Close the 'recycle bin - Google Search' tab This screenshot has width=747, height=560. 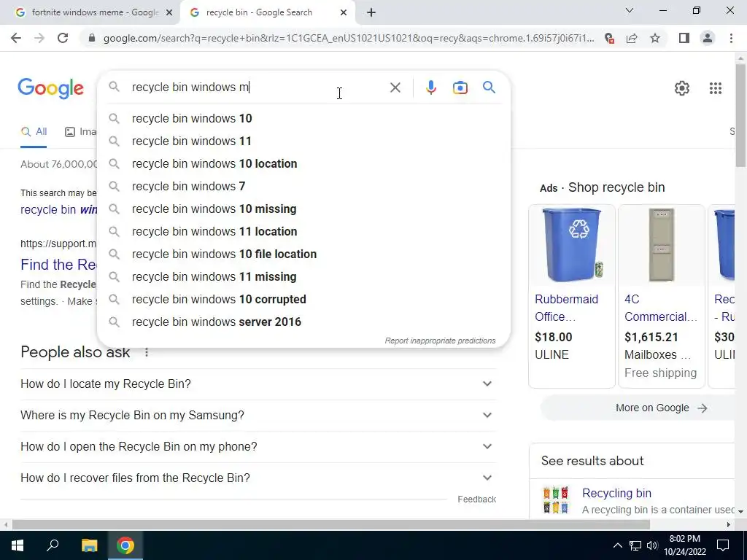tap(344, 13)
